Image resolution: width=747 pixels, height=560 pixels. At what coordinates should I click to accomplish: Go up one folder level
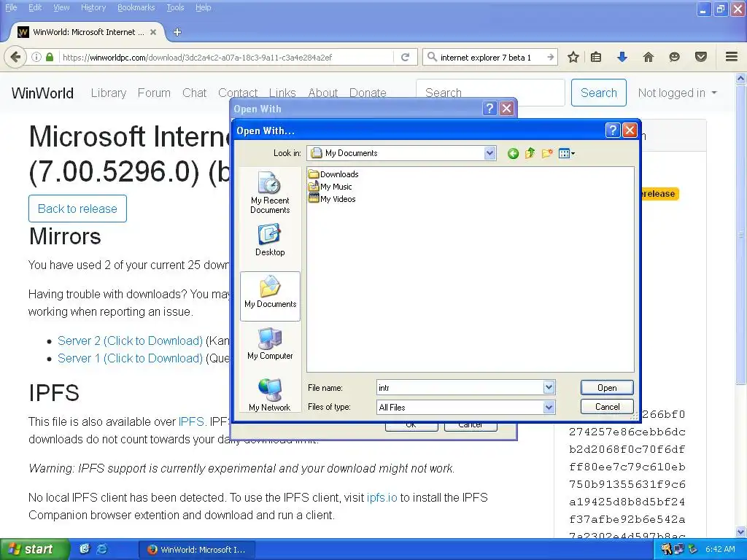[x=530, y=153]
